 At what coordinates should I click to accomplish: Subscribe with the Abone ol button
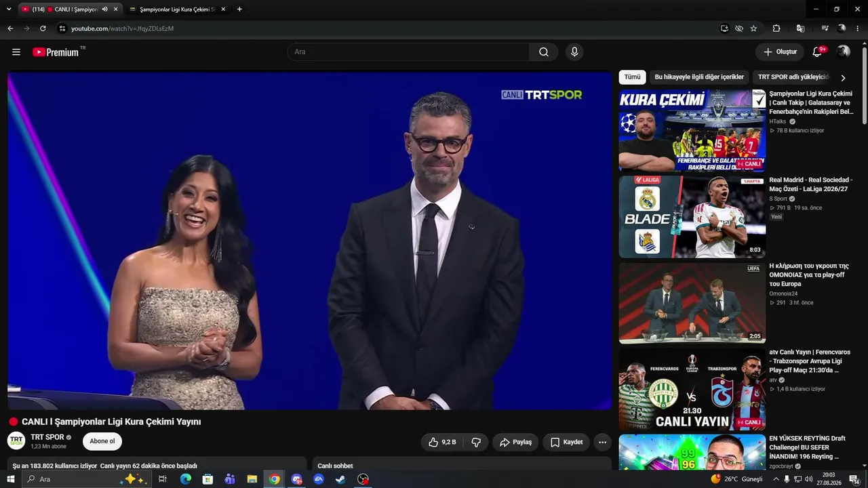coord(102,441)
